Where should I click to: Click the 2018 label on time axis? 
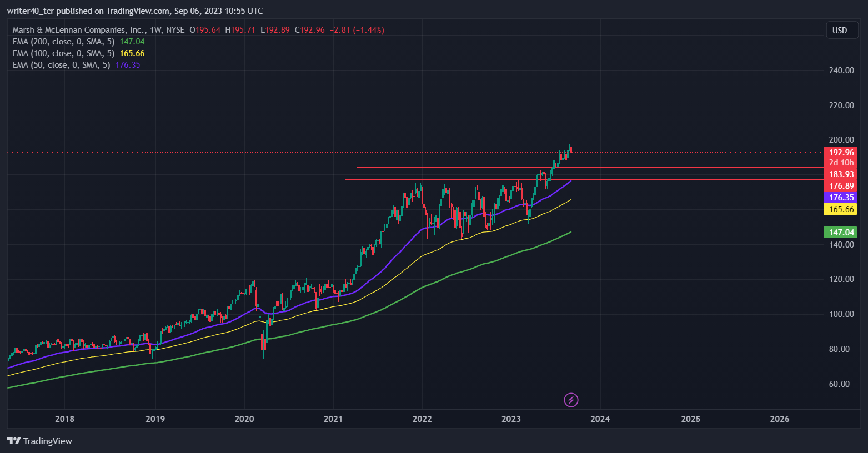65,419
